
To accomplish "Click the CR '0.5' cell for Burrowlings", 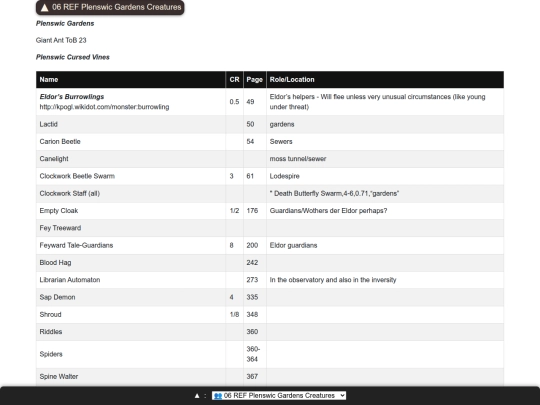I will (235, 102).
